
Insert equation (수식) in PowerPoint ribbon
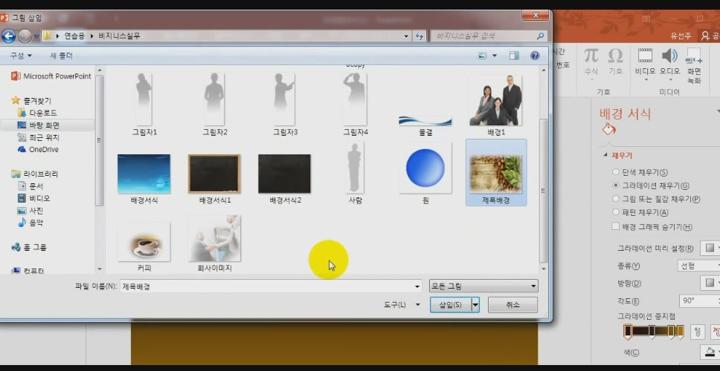(x=591, y=62)
